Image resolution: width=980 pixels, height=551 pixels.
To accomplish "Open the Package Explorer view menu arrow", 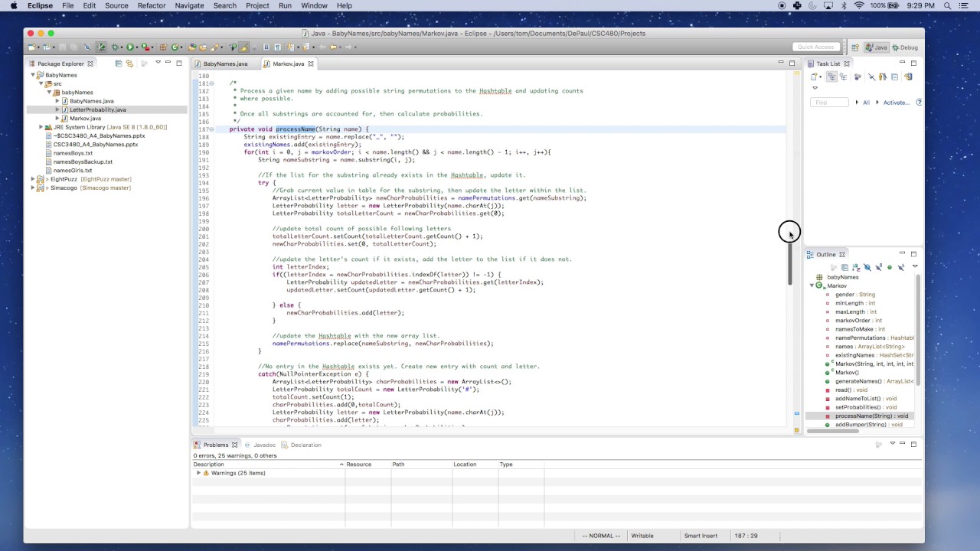I will point(158,63).
